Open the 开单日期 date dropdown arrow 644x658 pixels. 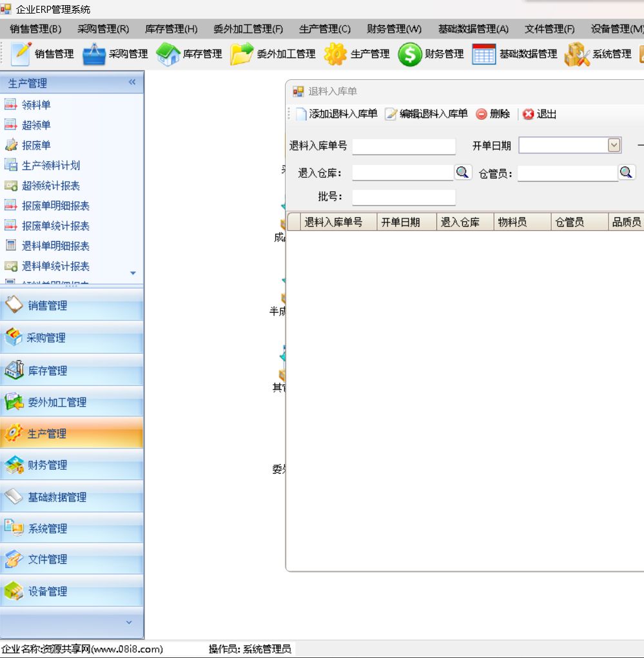(614, 146)
